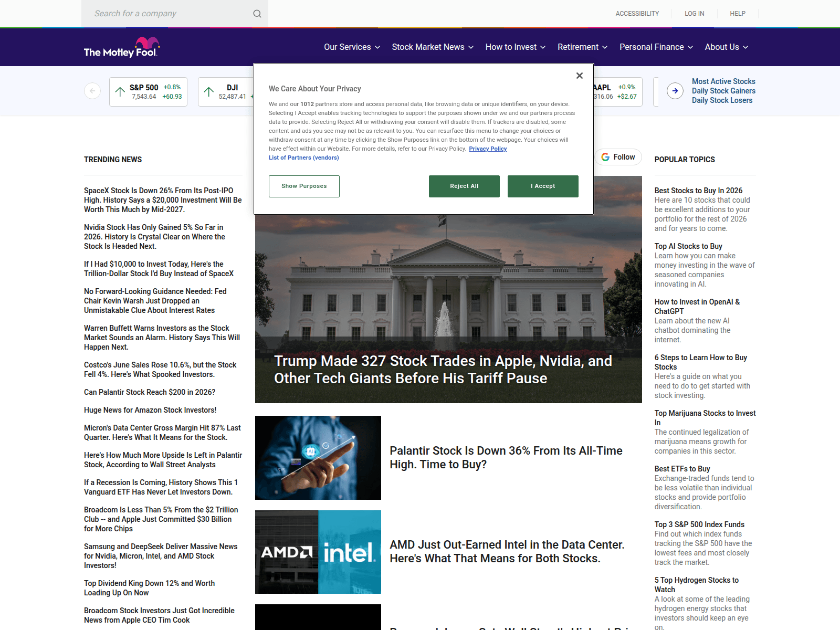Expand Stock Market News menu
840x630 pixels.
[433, 47]
